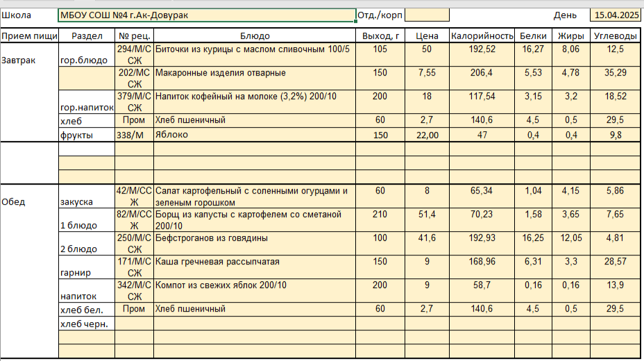Select the Салат картофельный dish cell
Screen dimensions: 644x361
[x=255, y=196]
